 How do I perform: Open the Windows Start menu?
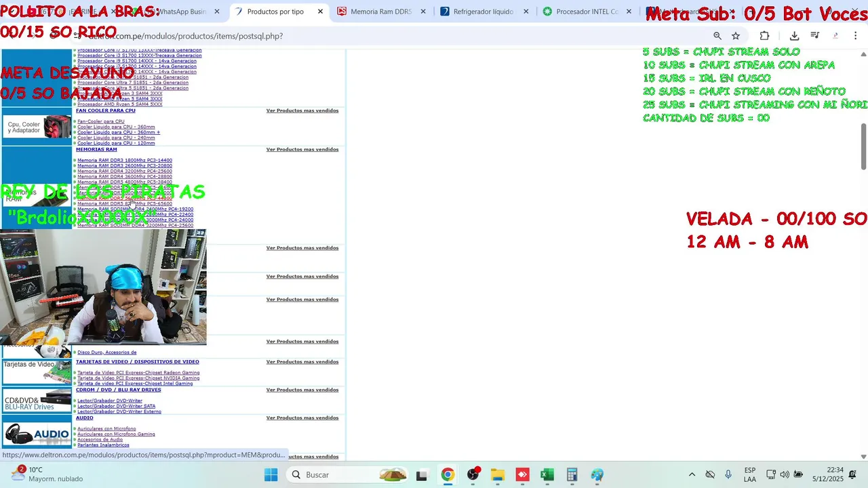pos(271,474)
